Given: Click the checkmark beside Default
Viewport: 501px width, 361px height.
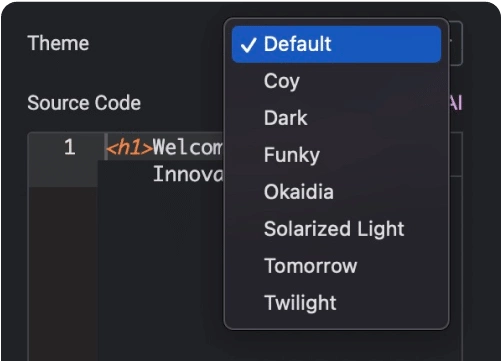Looking at the screenshot, I should [249, 45].
